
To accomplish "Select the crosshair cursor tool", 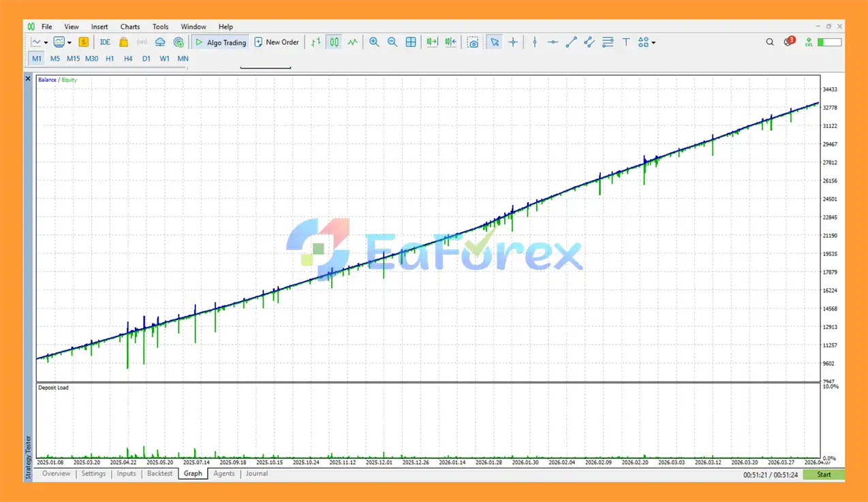I will tap(513, 42).
